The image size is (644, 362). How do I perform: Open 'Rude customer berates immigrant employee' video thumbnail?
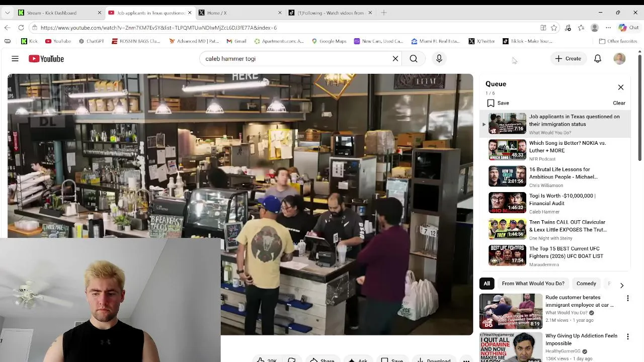(511, 311)
